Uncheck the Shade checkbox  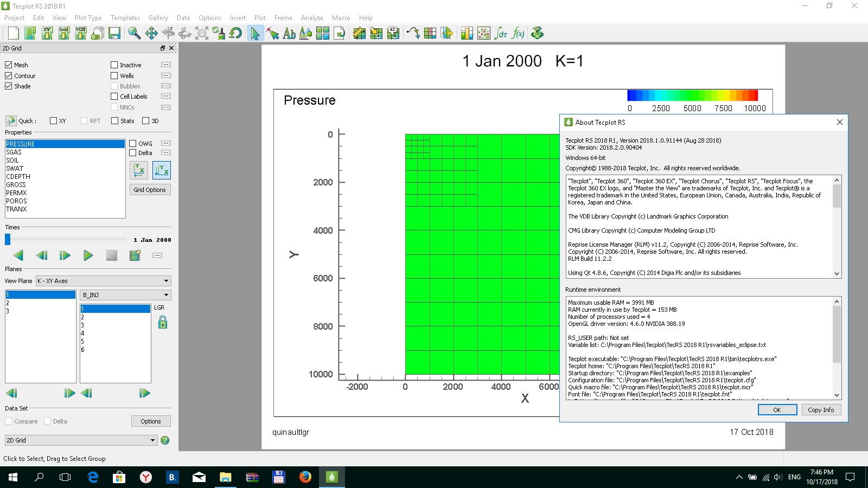(9, 86)
